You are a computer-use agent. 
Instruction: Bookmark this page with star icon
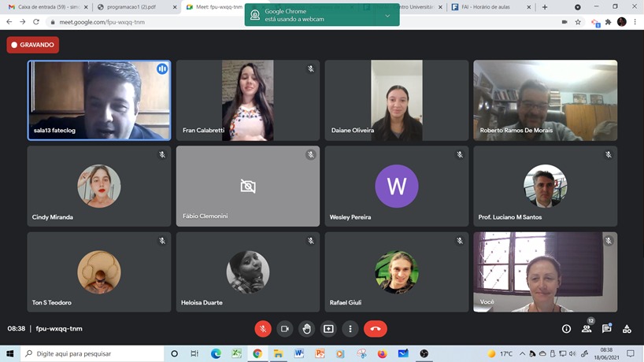tap(578, 22)
